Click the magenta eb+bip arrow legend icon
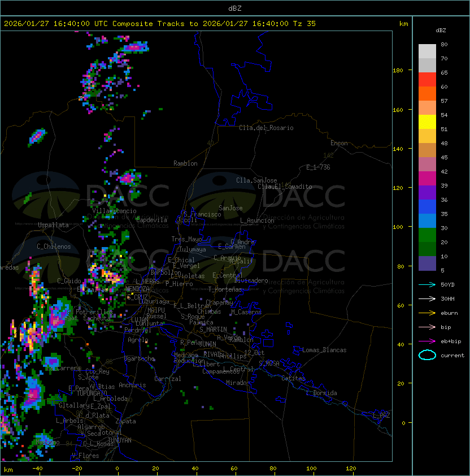 [x=427, y=341]
